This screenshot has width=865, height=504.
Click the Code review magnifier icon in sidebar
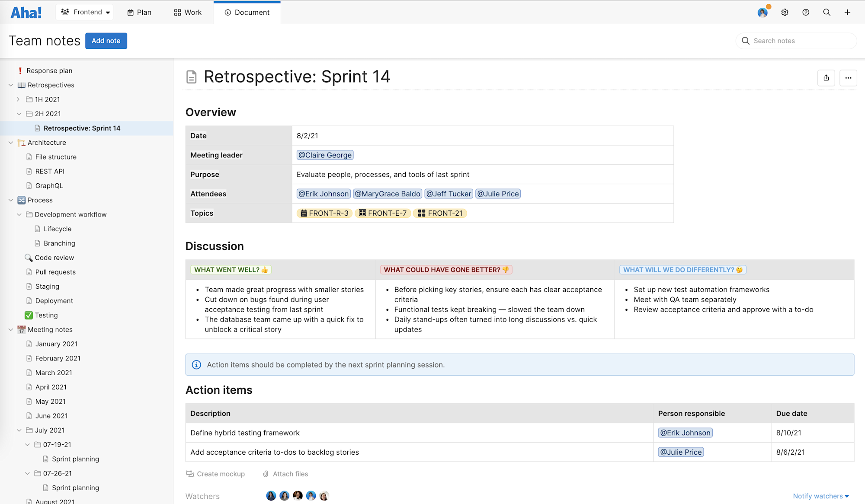coord(29,257)
